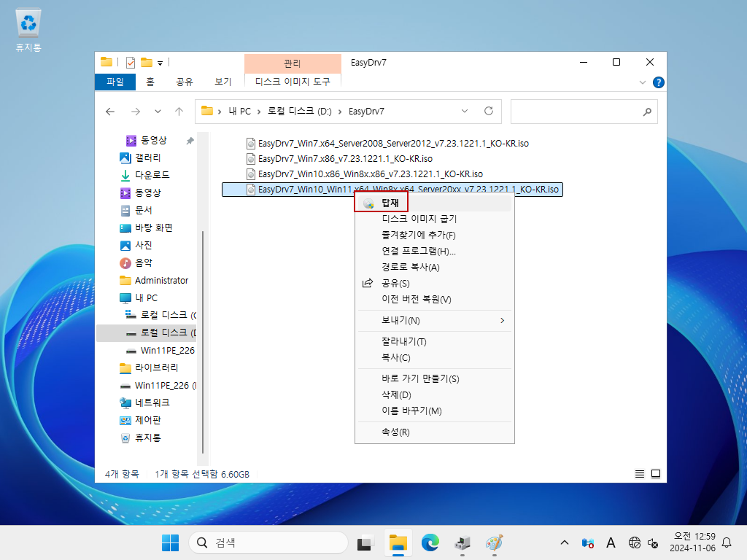Viewport: 747px width, 560px height.
Task: Click the New folder quick access icon
Action: pos(146,63)
